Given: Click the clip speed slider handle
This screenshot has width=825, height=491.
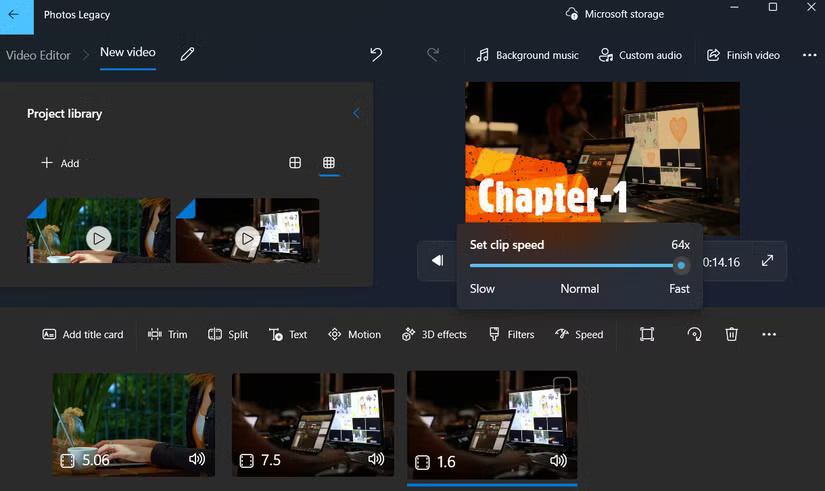Looking at the screenshot, I should pos(681,265).
